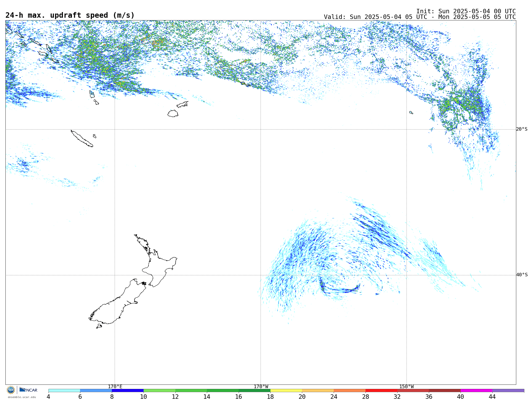Image resolution: width=532 pixels, height=400 pixels.
Task: Click the dark red 36–40 colorbar swatch
Action: click(445, 391)
